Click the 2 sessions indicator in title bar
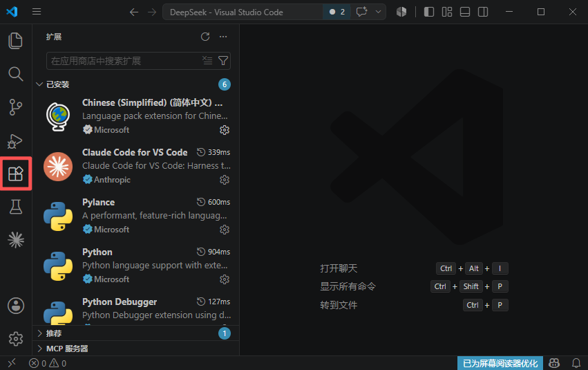Viewport: 588px width, 370px height. click(x=336, y=12)
